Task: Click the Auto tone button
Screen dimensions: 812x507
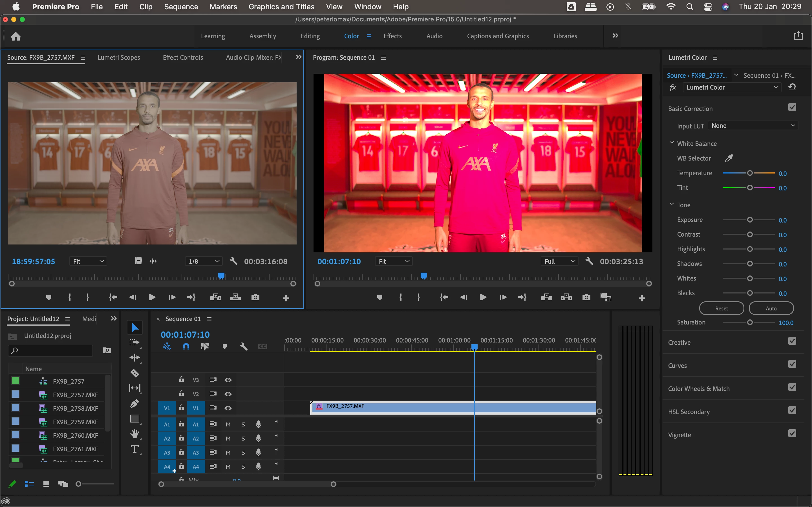Action: (771, 308)
